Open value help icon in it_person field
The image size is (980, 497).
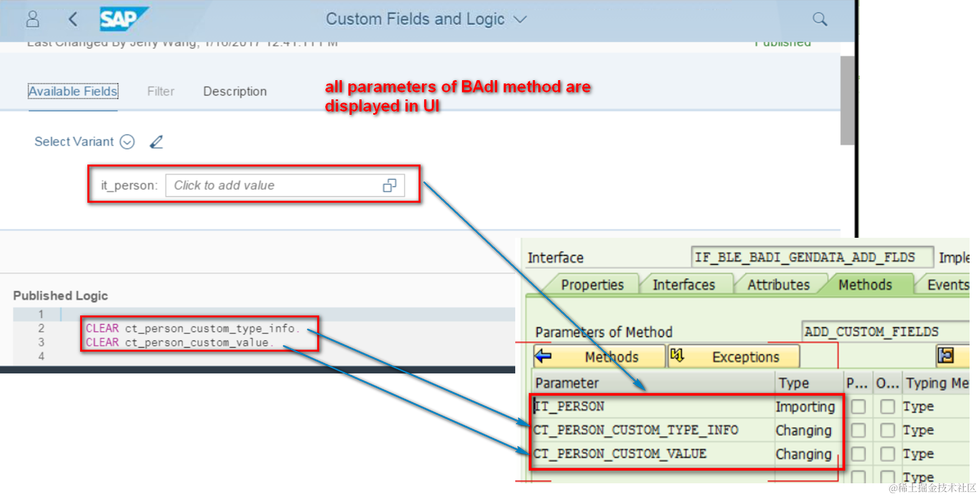pyautogui.click(x=390, y=186)
